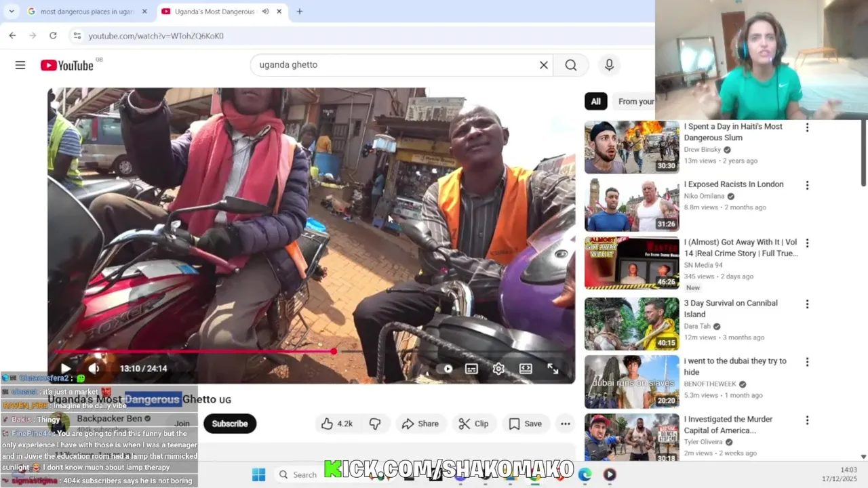Open options menu for Haiti slum video
The width and height of the screenshot is (868, 488).
coord(807,127)
